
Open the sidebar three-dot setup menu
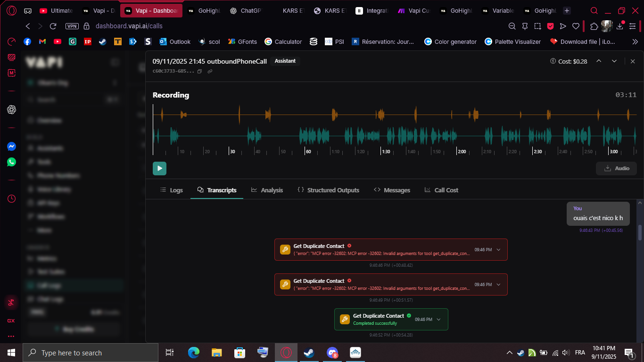(x=11, y=337)
